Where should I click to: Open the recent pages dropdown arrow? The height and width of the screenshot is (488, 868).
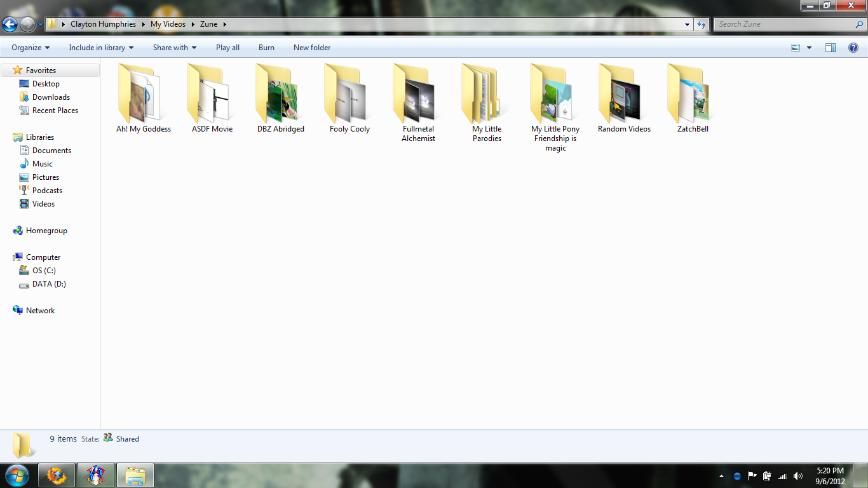[40, 25]
